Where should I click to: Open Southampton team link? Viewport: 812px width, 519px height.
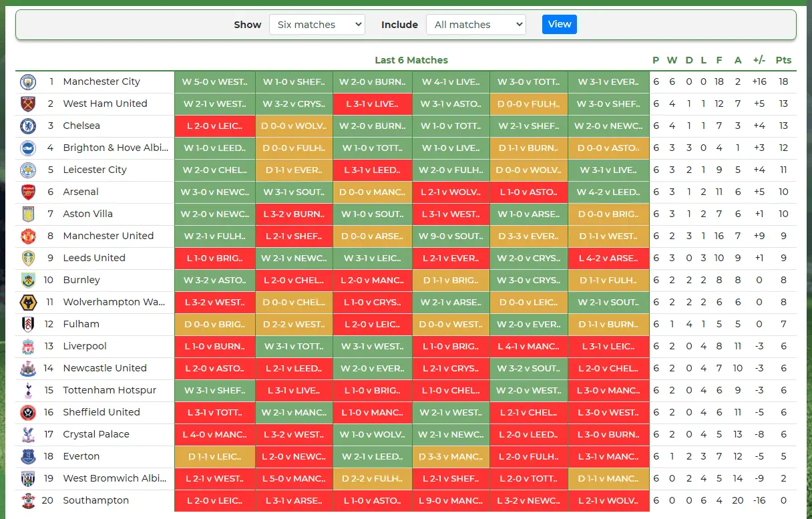[96, 500]
